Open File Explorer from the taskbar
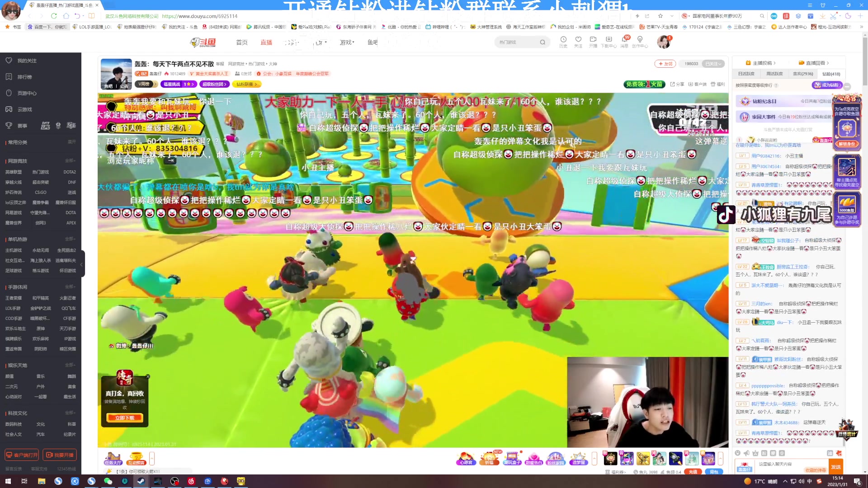Image resolution: width=868 pixels, height=488 pixels. [x=41, y=481]
